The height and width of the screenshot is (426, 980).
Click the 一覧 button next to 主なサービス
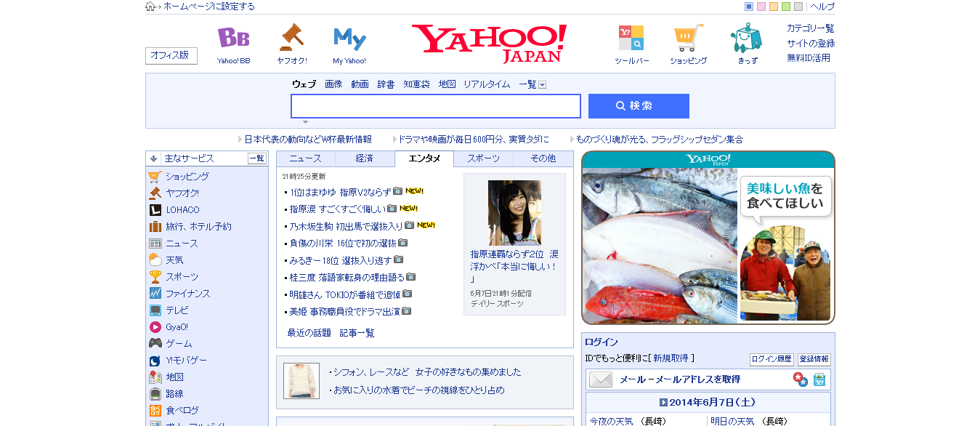point(257,158)
